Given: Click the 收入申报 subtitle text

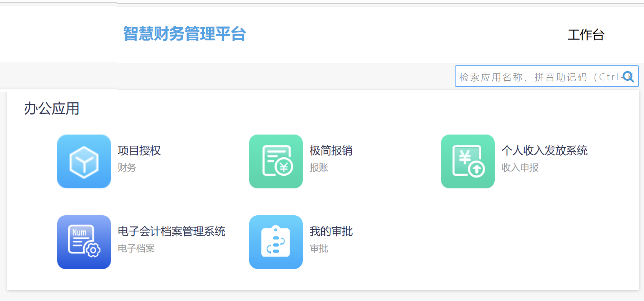Looking at the screenshot, I should (520, 168).
